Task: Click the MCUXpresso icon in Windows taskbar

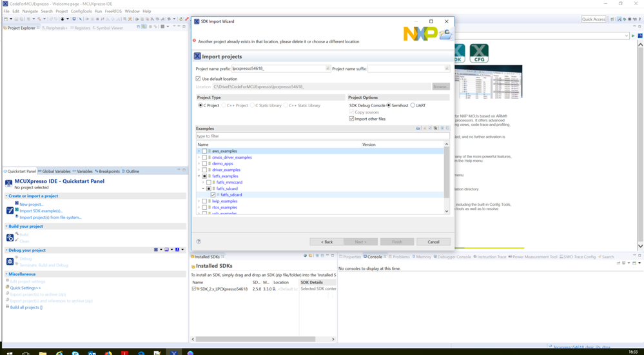Action: 174,352
